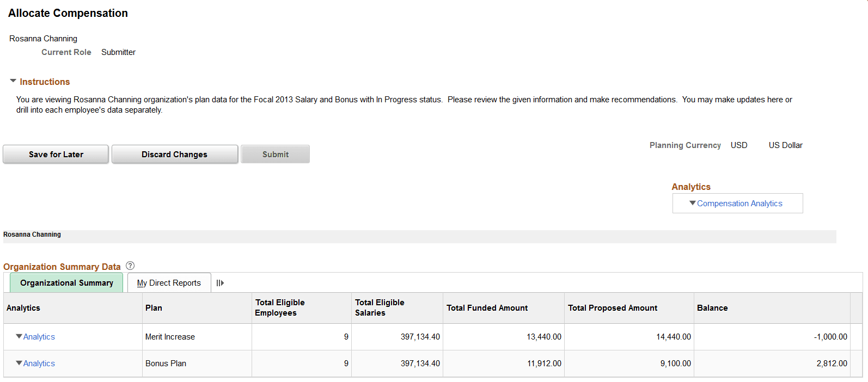Click the Total Eligible Salaries column header
The width and height of the screenshot is (868, 382).
[380, 307]
